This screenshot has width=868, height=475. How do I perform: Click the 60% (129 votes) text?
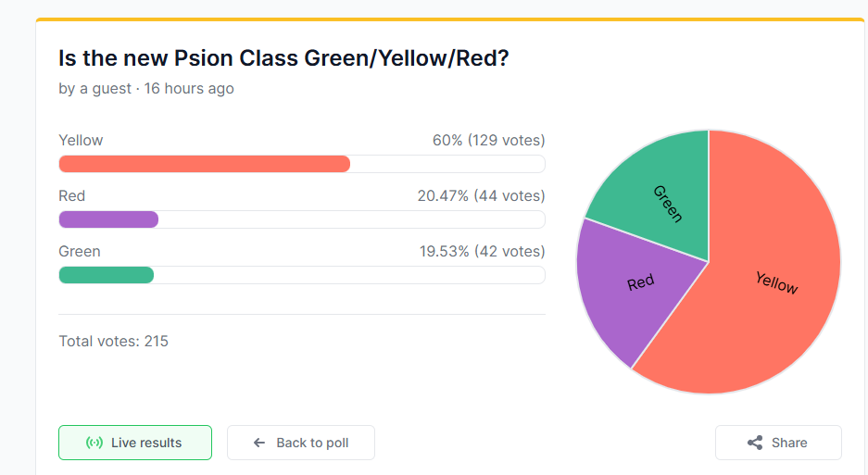[x=488, y=140]
